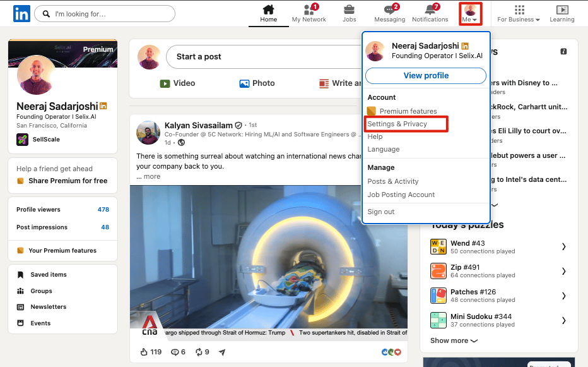Click Sign out in menu

pyautogui.click(x=380, y=212)
